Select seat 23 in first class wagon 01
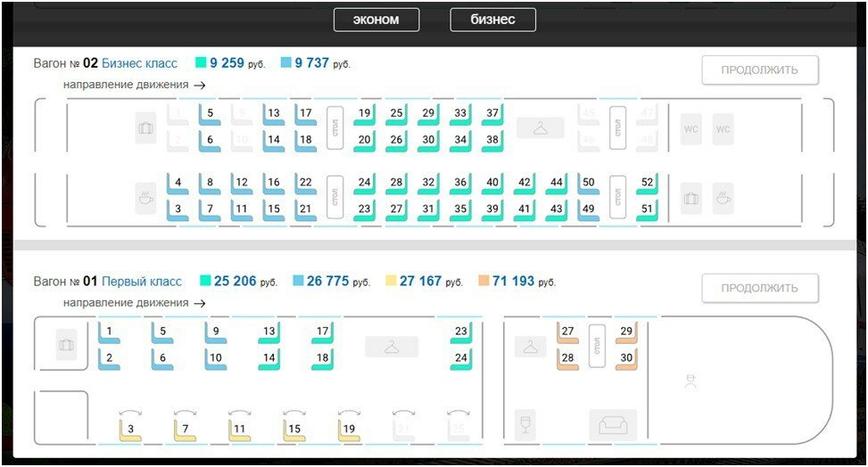This screenshot has height=467, width=868. coord(460,332)
